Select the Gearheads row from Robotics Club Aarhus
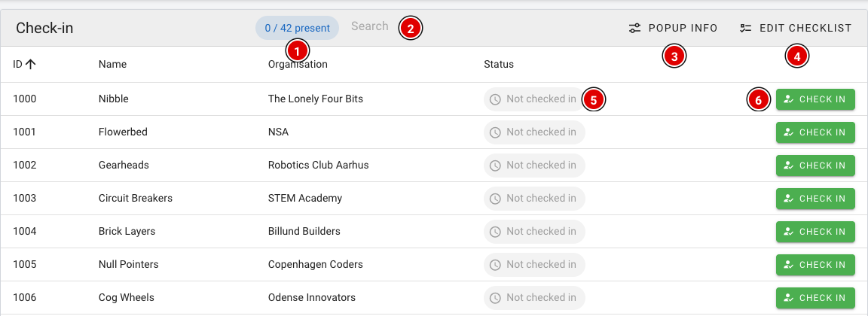868x316 pixels. coord(434,166)
